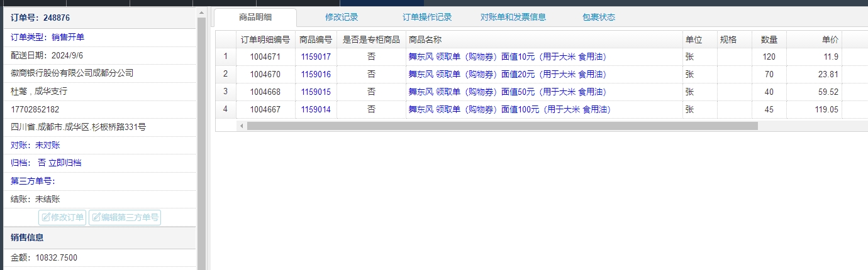Open the 面值100元 coupon product name link
868x270 pixels.
(x=510, y=109)
